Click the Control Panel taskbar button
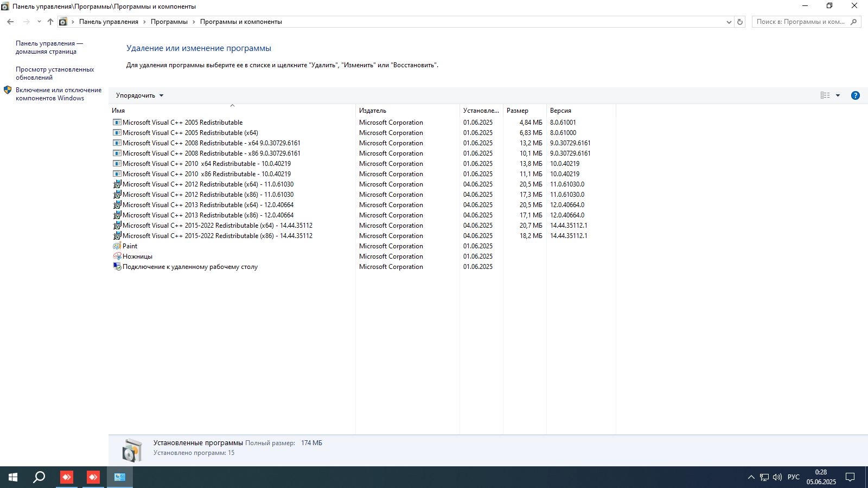 click(x=120, y=477)
